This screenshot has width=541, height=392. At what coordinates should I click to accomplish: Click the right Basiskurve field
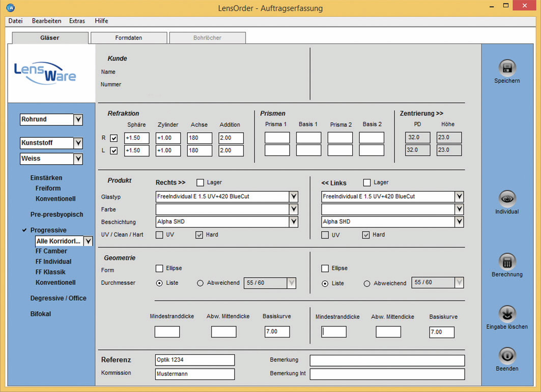[277, 331]
